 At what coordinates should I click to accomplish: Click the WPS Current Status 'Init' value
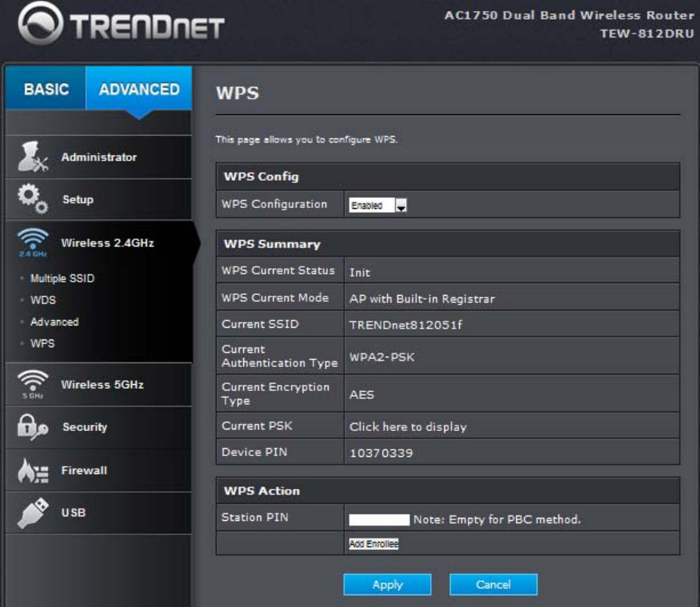359,272
